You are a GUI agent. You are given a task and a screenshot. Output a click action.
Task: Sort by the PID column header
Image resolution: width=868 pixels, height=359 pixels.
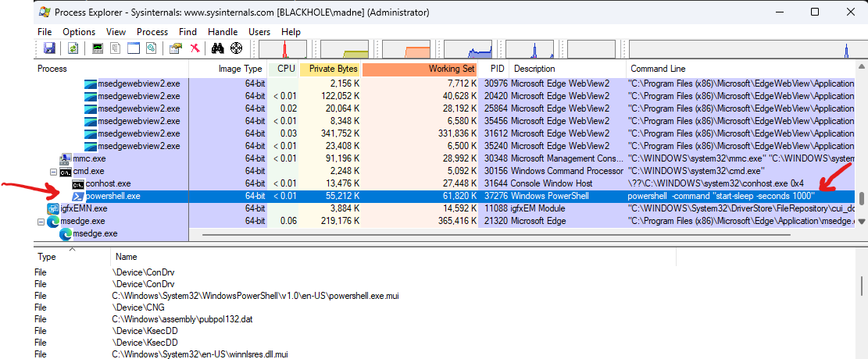click(x=493, y=69)
